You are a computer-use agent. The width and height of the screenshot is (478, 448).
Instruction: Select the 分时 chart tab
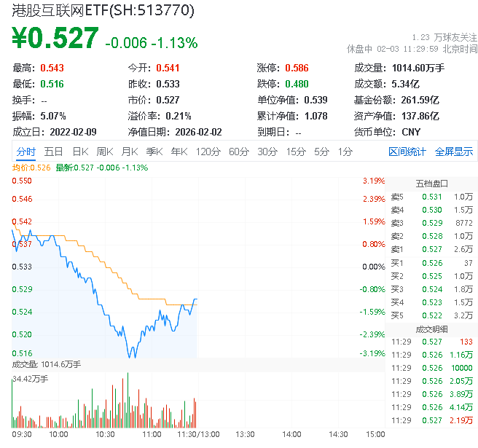point(26,152)
